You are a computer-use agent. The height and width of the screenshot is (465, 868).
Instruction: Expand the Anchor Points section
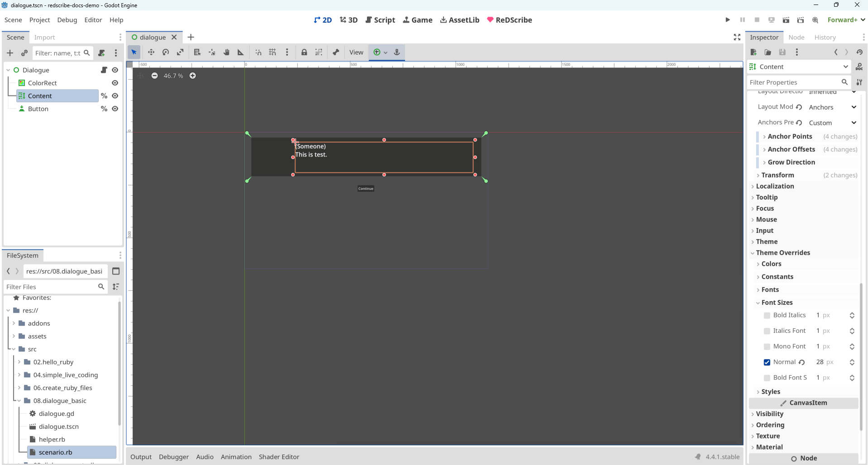pyautogui.click(x=790, y=137)
